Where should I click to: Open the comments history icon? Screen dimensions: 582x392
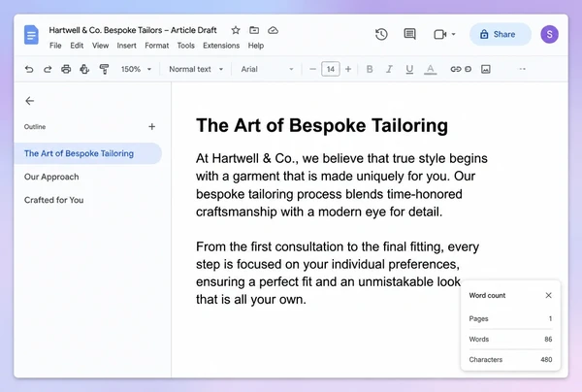click(409, 35)
